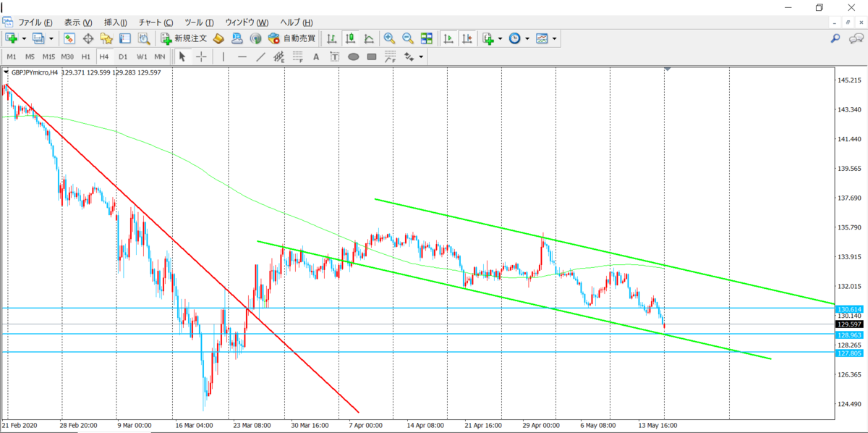Pick the Fibonacci retracement tool
Viewport: 868px width, 433px height.
(297, 56)
